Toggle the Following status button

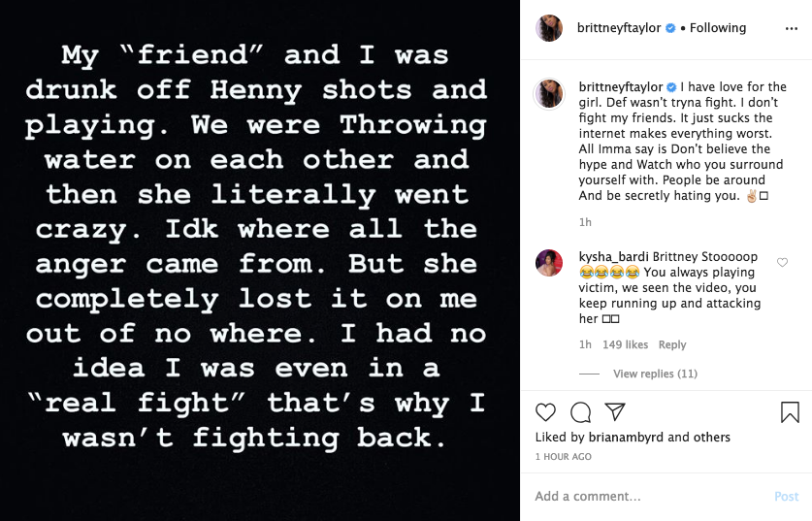coord(716,28)
